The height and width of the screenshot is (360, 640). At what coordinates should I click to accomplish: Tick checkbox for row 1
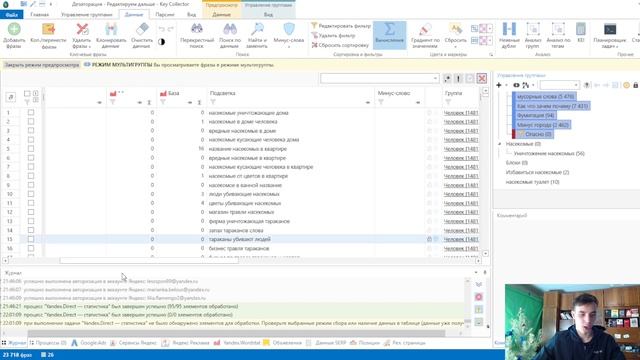point(31,112)
